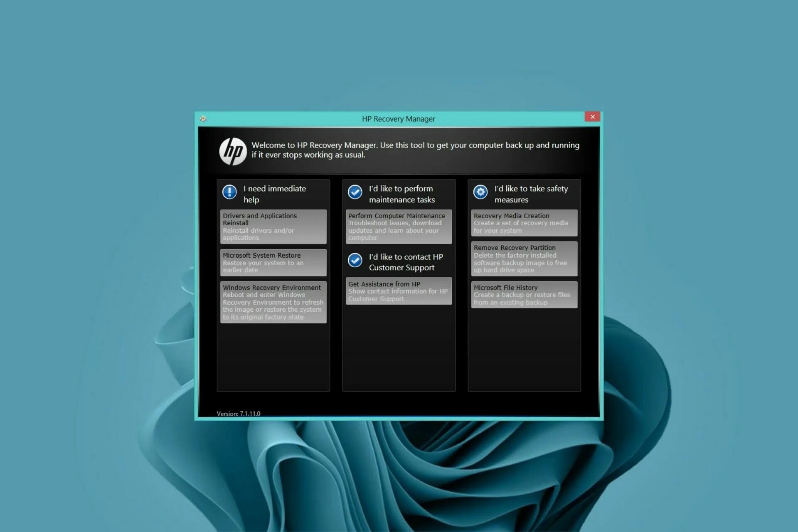Start Recovery Media Creation

[524, 223]
